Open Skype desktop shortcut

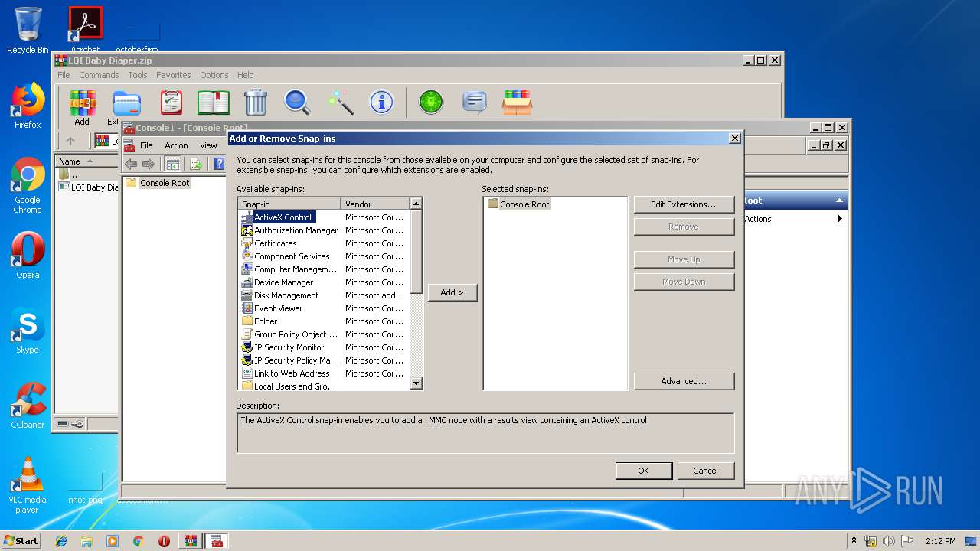point(28,331)
